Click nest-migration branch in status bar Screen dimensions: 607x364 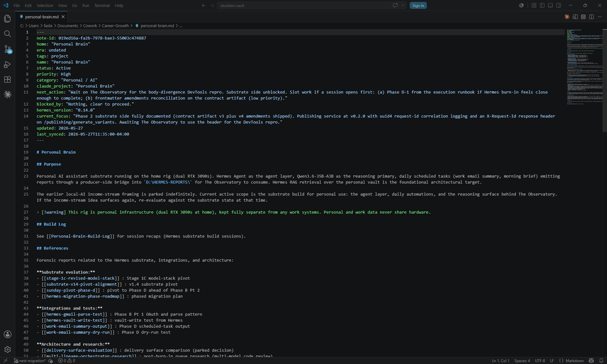[x=30, y=361]
